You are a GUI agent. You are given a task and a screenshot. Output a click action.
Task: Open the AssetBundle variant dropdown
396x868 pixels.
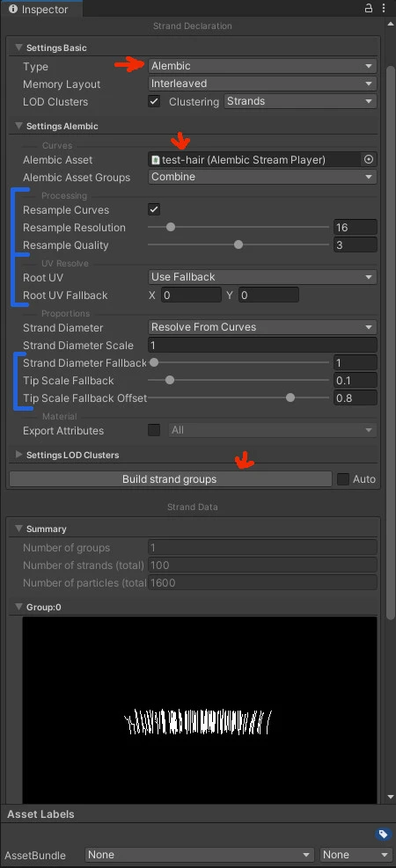[356, 855]
